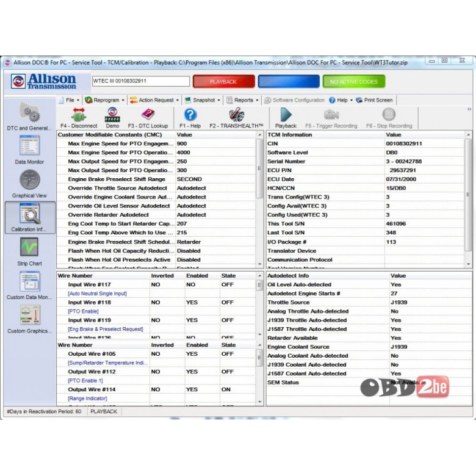Select Engine Coolant Source row
This screenshot has height=476, width=476.
(369, 347)
